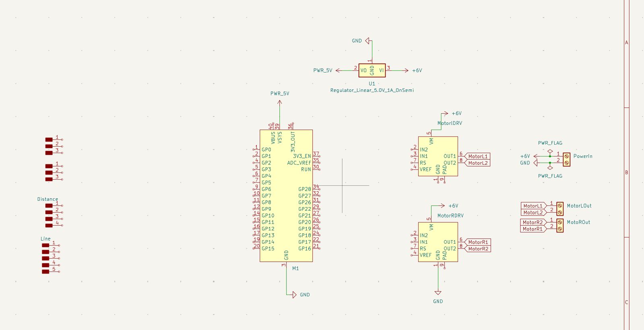Select the Line connector label text
Viewport: 644px width, 330px height.
point(45,239)
